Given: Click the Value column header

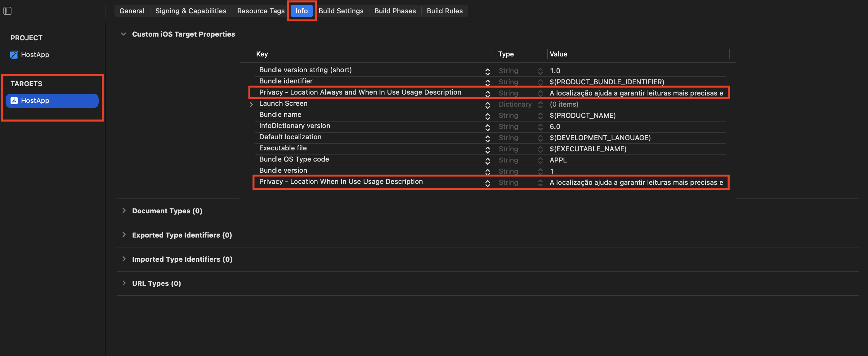Looking at the screenshot, I should tap(558, 54).
